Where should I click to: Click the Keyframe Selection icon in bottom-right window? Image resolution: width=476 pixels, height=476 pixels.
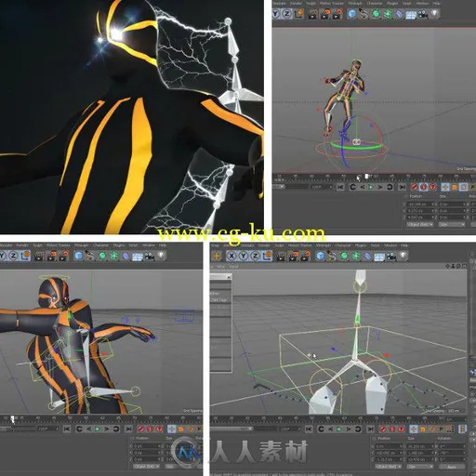402,429
